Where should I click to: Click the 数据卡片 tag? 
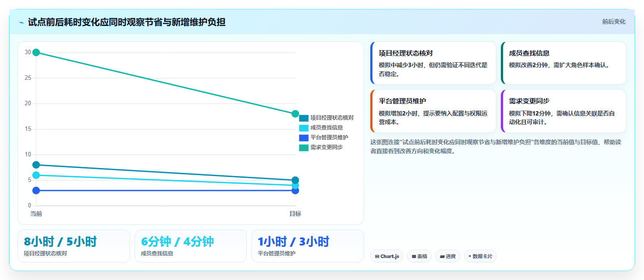point(480,256)
